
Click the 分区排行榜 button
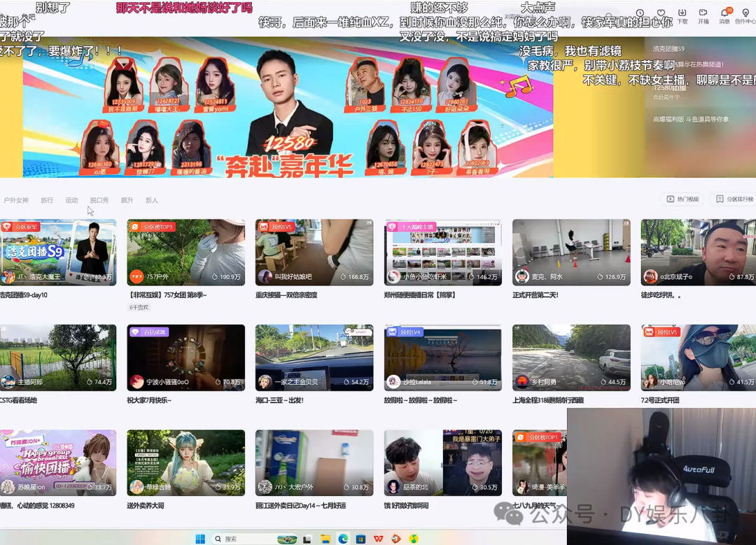[734, 199]
